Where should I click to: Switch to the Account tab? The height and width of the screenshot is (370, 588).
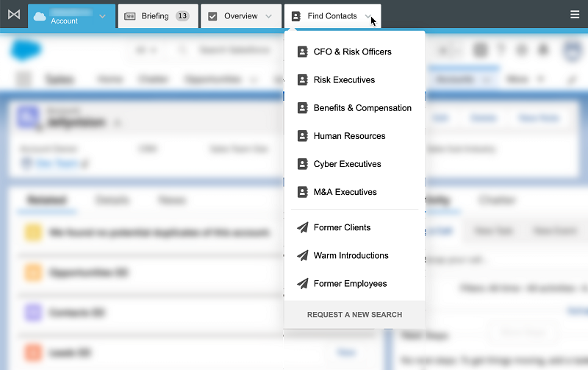click(71, 16)
